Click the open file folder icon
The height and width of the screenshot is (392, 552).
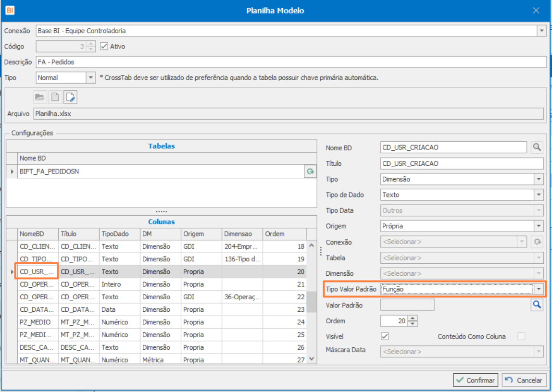(x=40, y=97)
